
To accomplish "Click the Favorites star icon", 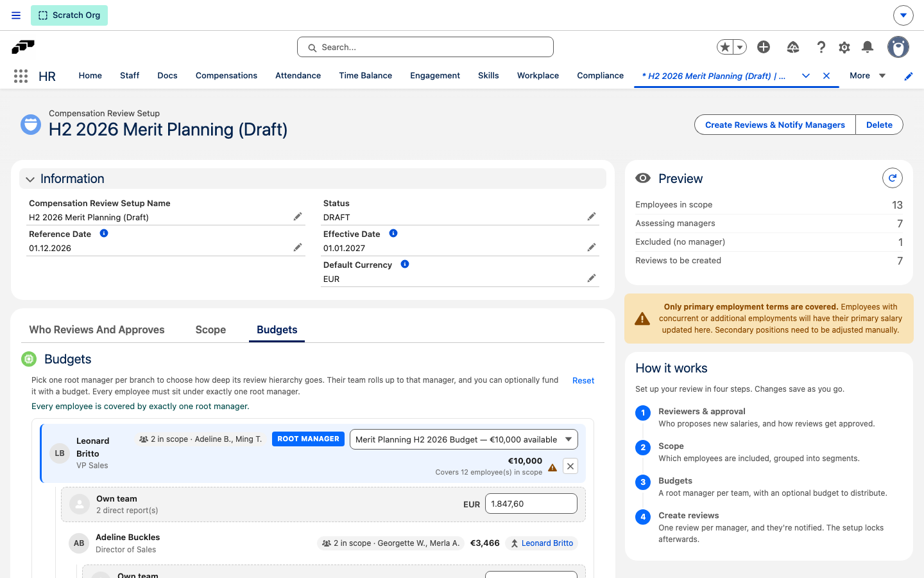I will [725, 47].
